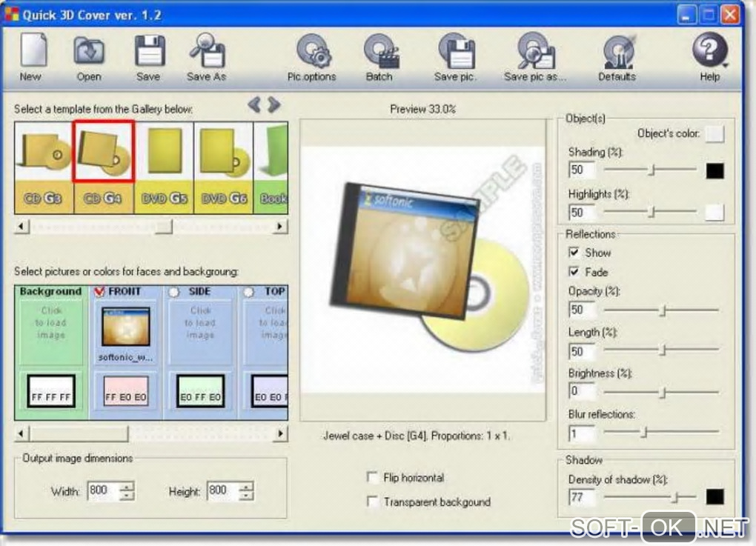
Task: Increase Height with spinner up arrow
Action: tap(246, 486)
